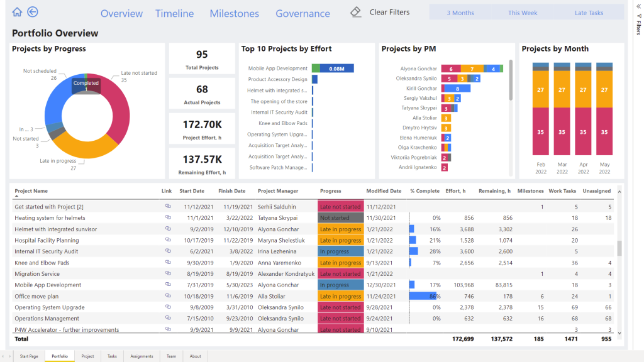Switch to the Timeline page

174,13
